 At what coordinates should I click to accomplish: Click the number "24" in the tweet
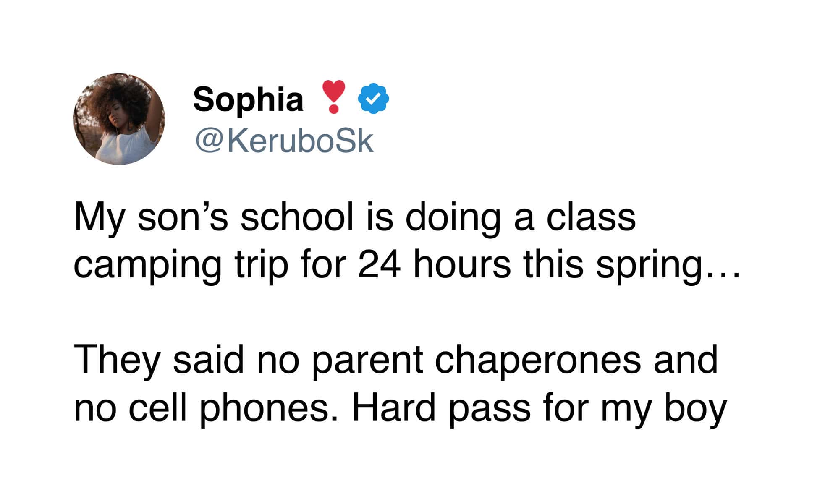[x=379, y=264]
